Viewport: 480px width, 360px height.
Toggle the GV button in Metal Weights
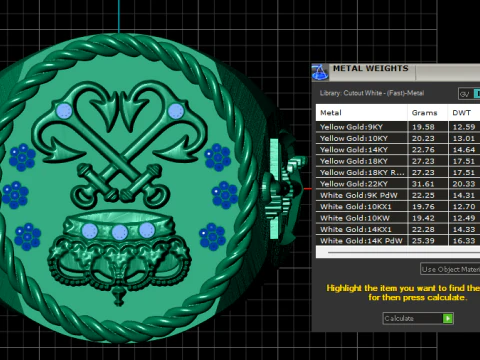tap(465, 94)
